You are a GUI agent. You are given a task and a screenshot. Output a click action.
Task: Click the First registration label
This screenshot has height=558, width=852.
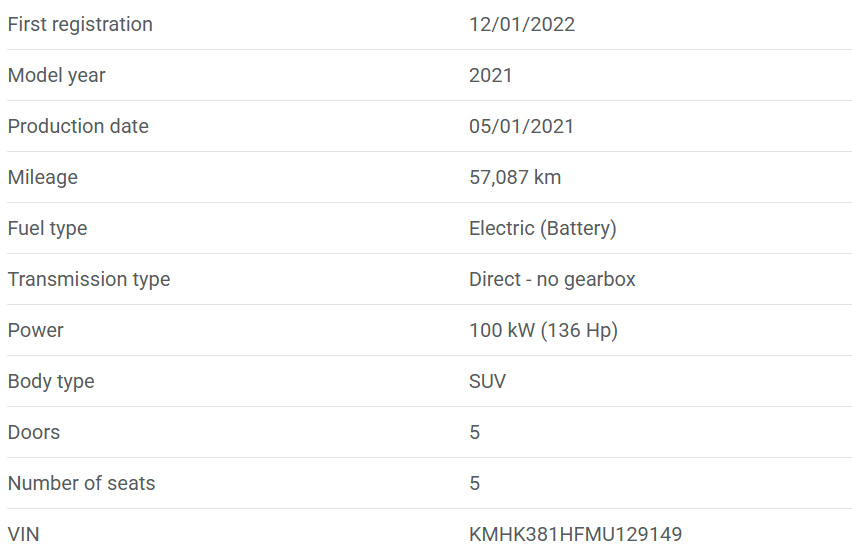point(80,24)
